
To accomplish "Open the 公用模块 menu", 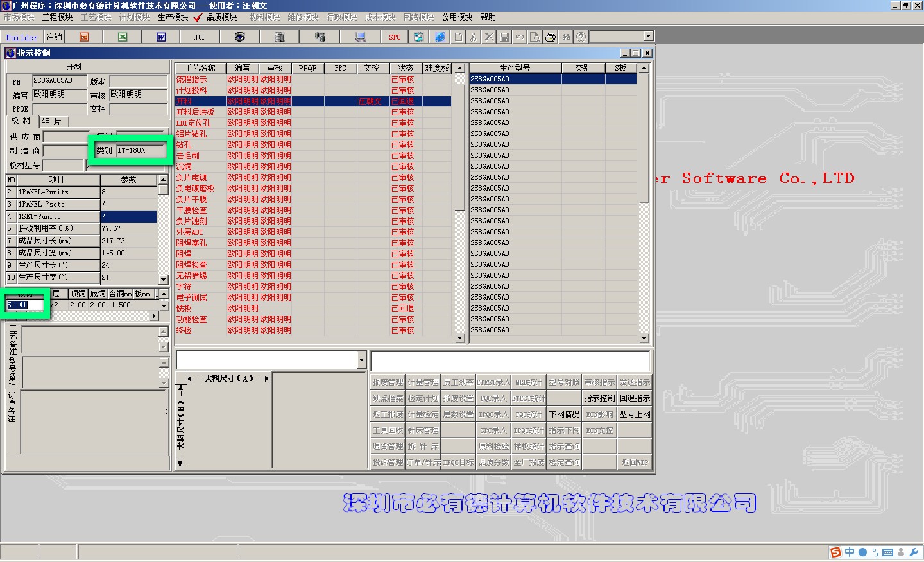I will [457, 17].
